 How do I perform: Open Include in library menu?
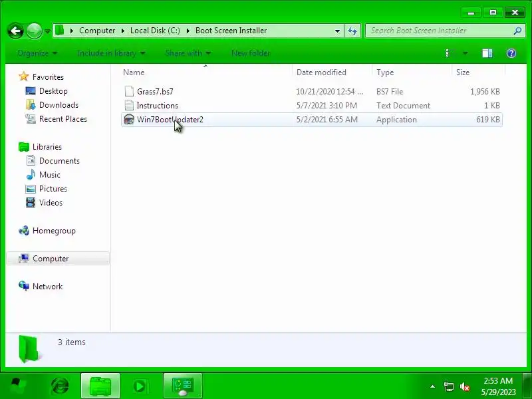(111, 53)
